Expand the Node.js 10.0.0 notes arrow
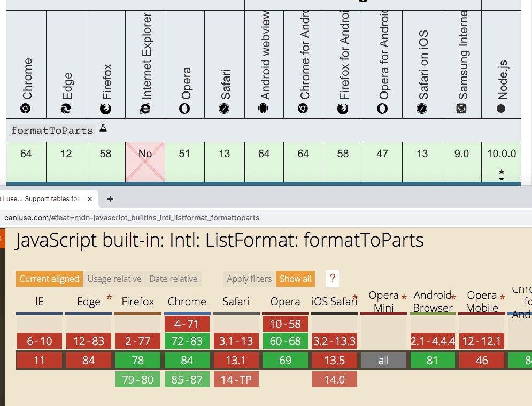532x406 pixels. (502, 179)
